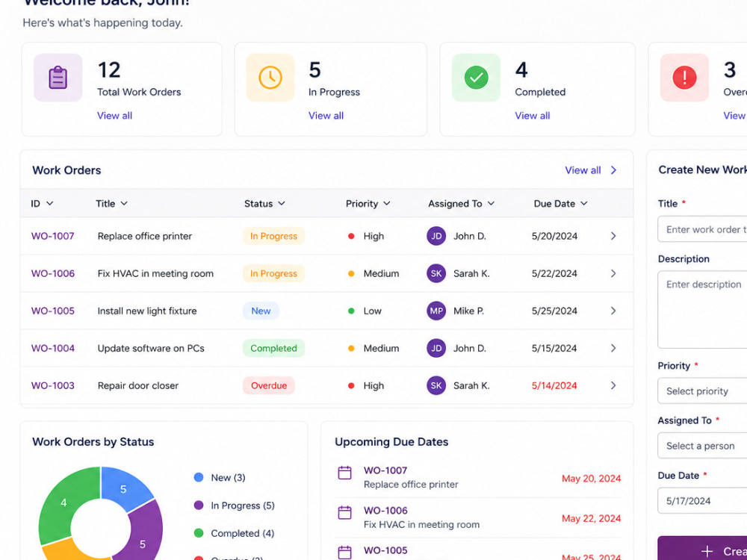
Task: Click Low priority on WO-1005 row
Action: coord(365,311)
